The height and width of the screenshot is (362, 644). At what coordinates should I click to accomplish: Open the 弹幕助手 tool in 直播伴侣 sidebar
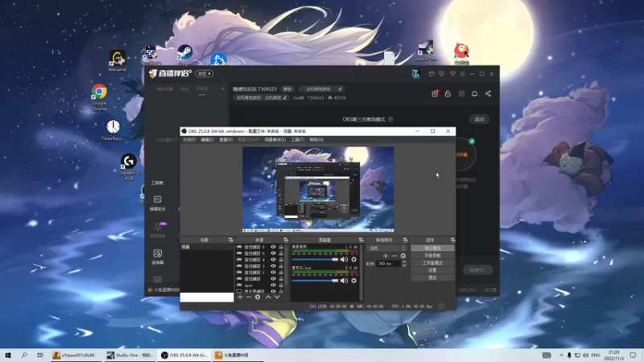click(x=157, y=204)
